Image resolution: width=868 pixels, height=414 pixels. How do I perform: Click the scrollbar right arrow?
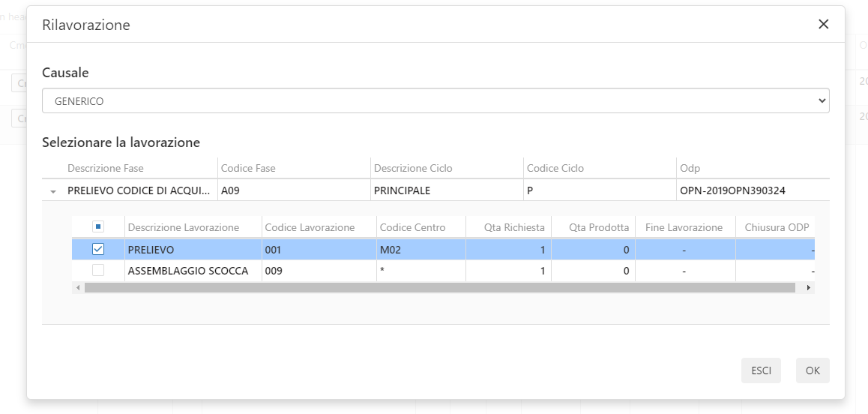(x=808, y=288)
